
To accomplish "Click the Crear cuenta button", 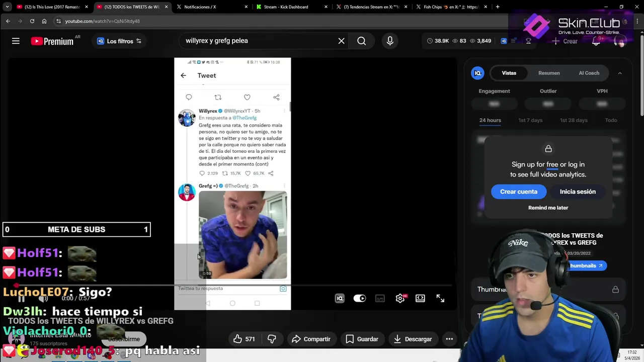I will coord(519,192).
